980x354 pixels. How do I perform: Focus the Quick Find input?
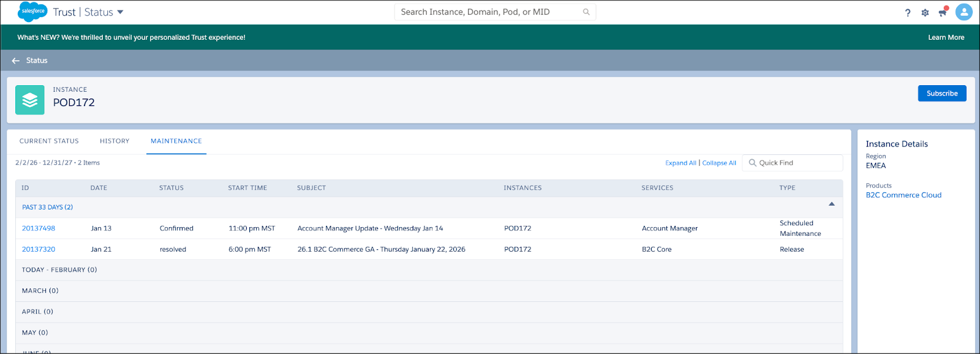(x=793, y=163)
